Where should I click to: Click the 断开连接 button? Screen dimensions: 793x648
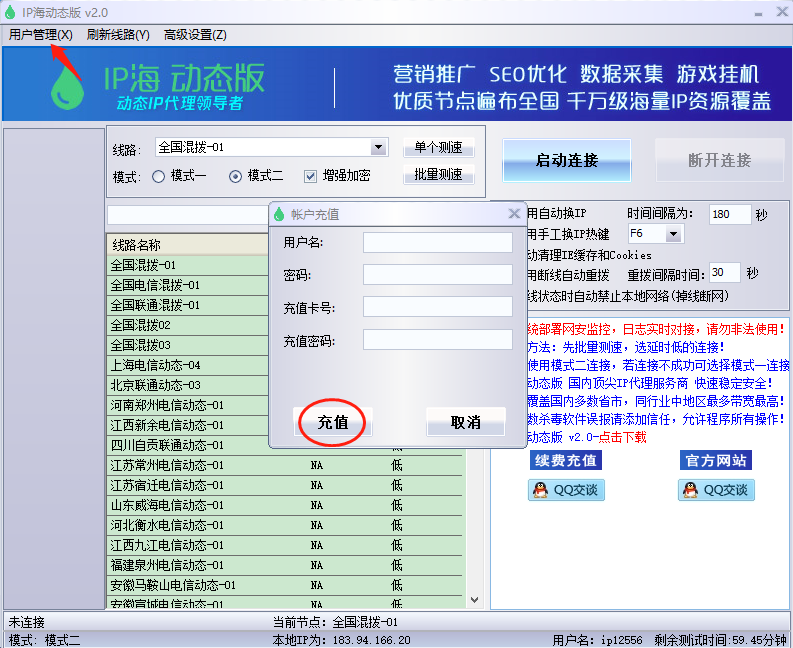coord(720,160)
